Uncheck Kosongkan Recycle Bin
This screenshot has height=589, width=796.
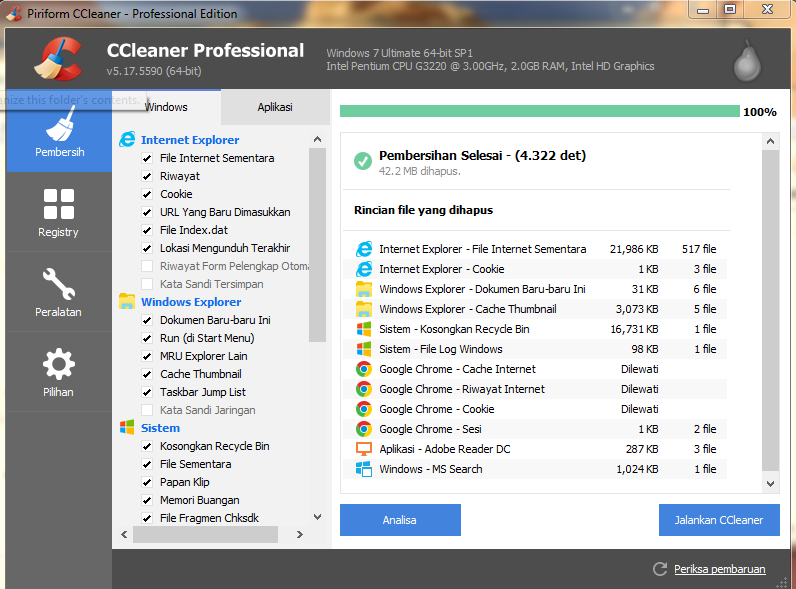147,446
